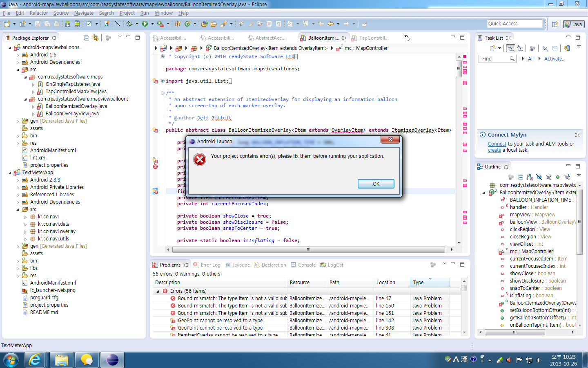Open the Outline view menu triangle

click(579, 175)
